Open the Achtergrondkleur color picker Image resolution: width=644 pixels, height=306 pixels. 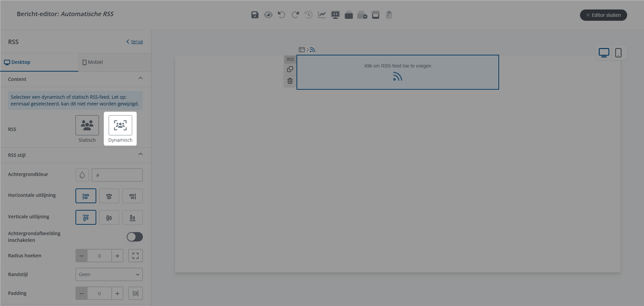click(x=82, y=175)
